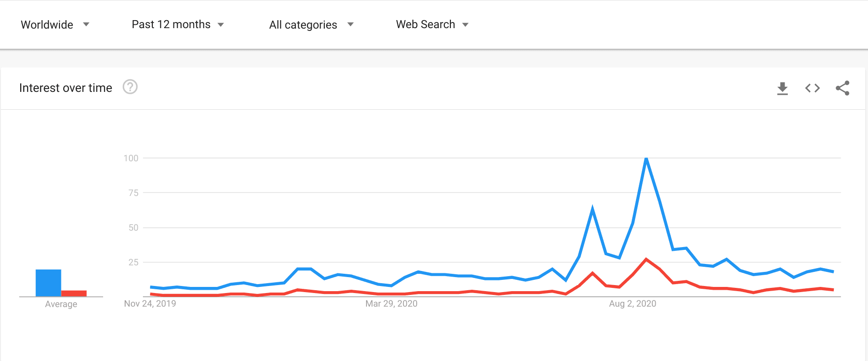Open help for Interest over time
This screenshot has height=361, width=868.
point(130,87)
